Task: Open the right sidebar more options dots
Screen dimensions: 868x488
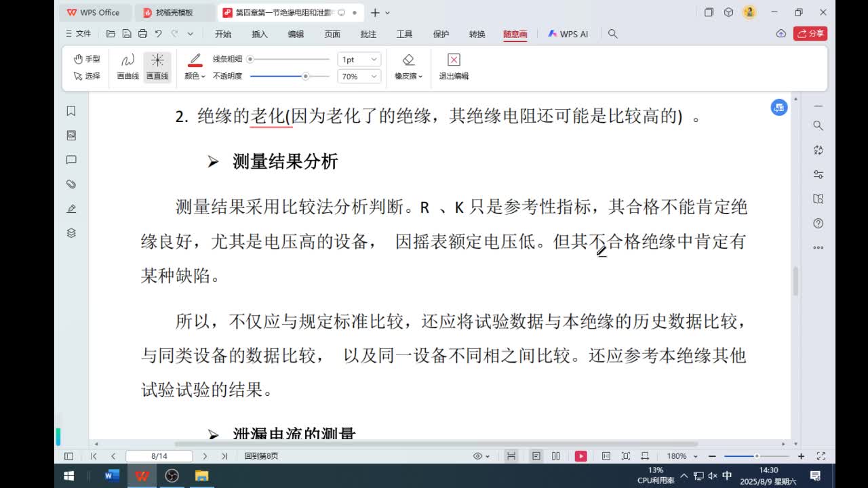Action: (x=818, y=247)
